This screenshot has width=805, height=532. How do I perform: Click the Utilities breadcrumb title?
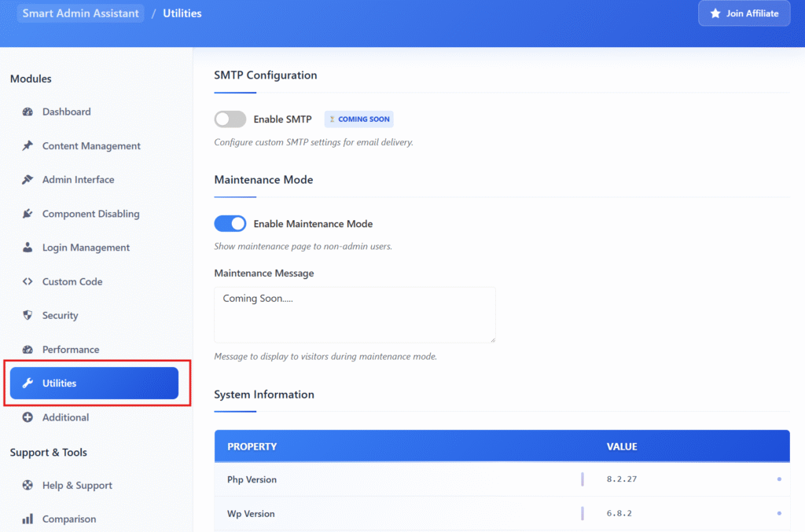(x=182, y=13)
